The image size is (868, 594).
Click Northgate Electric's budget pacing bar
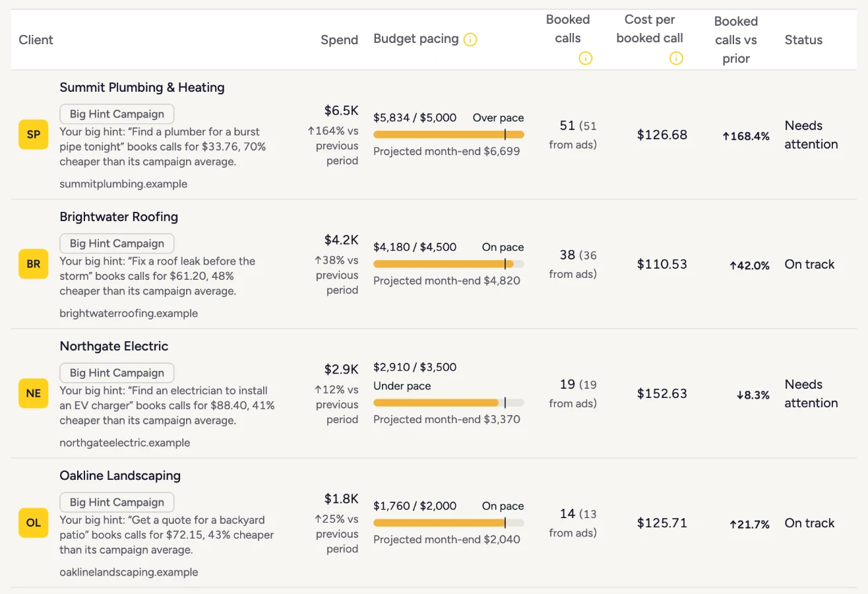click(x=449, y=403)
